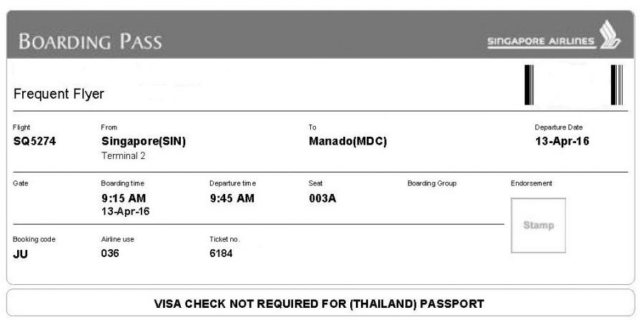
Task: Click the Singapore Airlines bird logo
Action: coord(610,36)
